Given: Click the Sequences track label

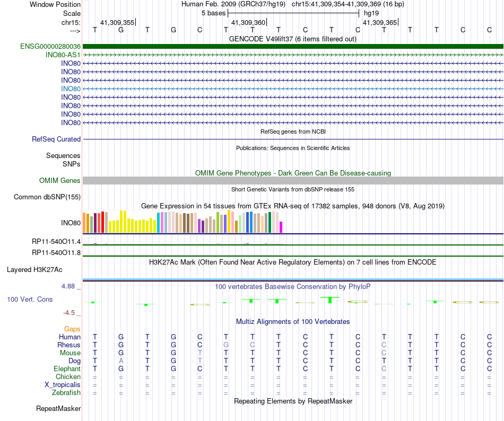Looking at the screenshot, I should 63,155.
